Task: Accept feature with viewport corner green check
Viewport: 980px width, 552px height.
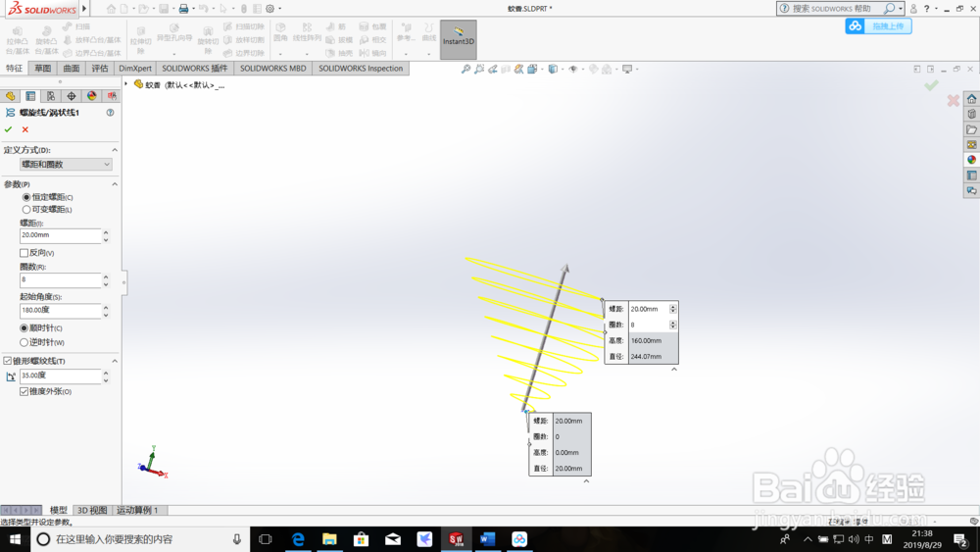Action: coord(931,85)
